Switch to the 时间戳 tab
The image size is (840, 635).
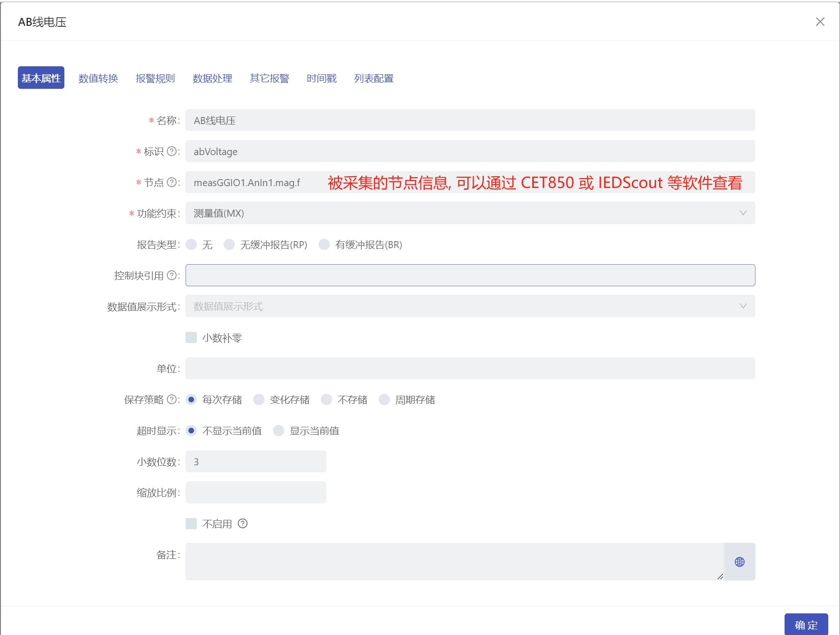pyautogui.click(x=322, y=78)
